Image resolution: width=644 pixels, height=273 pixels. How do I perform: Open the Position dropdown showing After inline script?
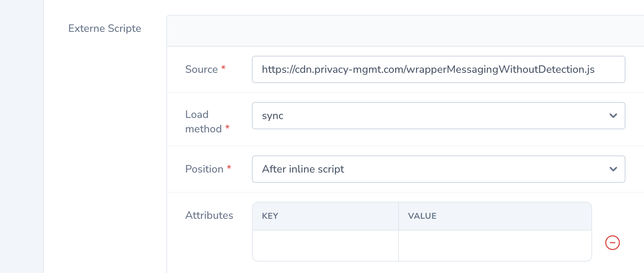(x=438, y=169)
